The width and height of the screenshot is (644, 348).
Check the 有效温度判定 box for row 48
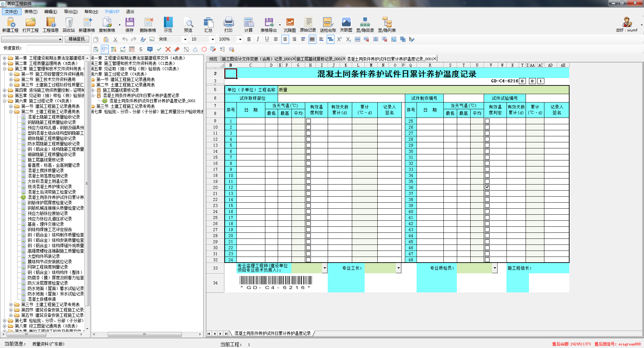pos(487,260)
